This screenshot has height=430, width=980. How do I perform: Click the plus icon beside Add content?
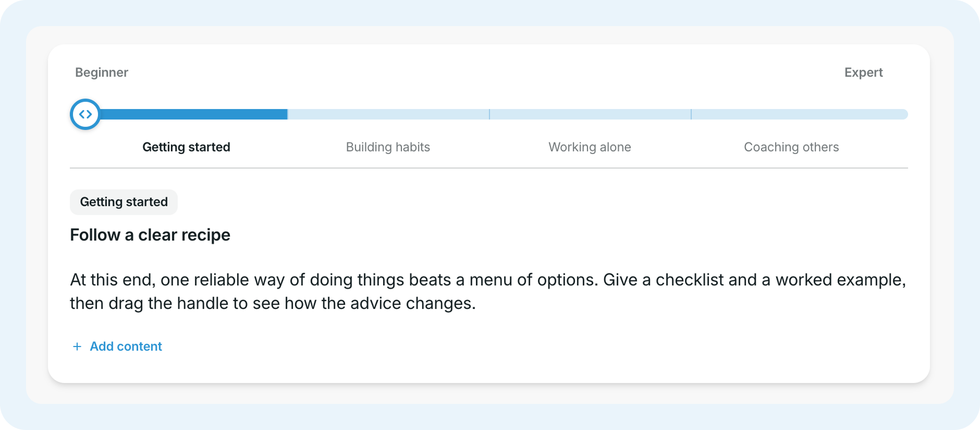tap(77, 347)
